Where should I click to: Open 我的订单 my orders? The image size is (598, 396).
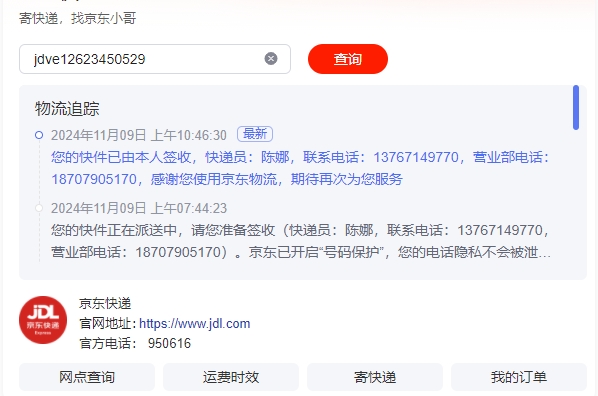pos(519,377)
